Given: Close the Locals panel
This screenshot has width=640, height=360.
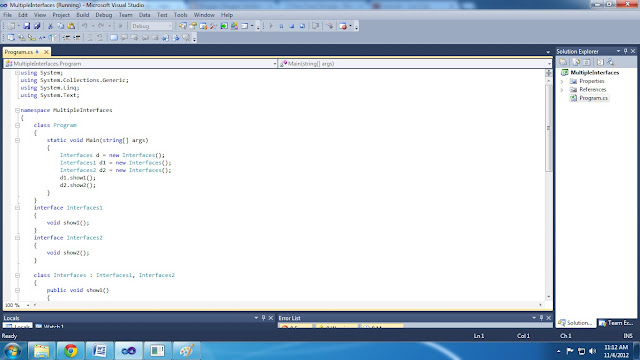Looking at the screenshot, I should tap(271, 318).
